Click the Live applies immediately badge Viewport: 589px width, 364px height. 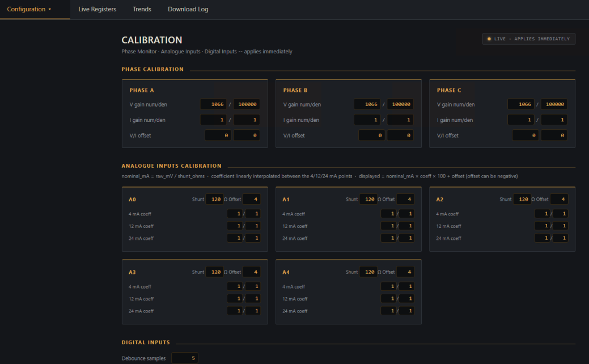point(528,39)
